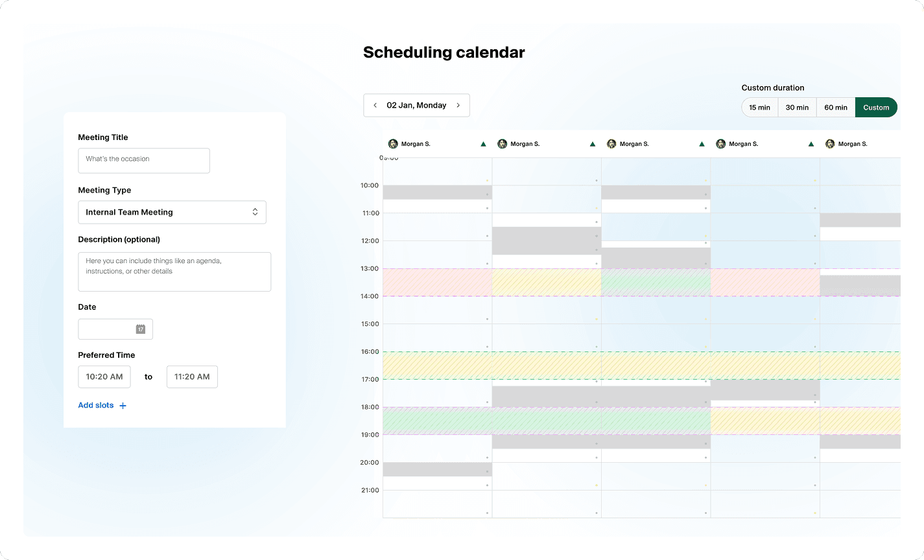Select the 60 min duration option
The image size is (924, 560).
835,107
